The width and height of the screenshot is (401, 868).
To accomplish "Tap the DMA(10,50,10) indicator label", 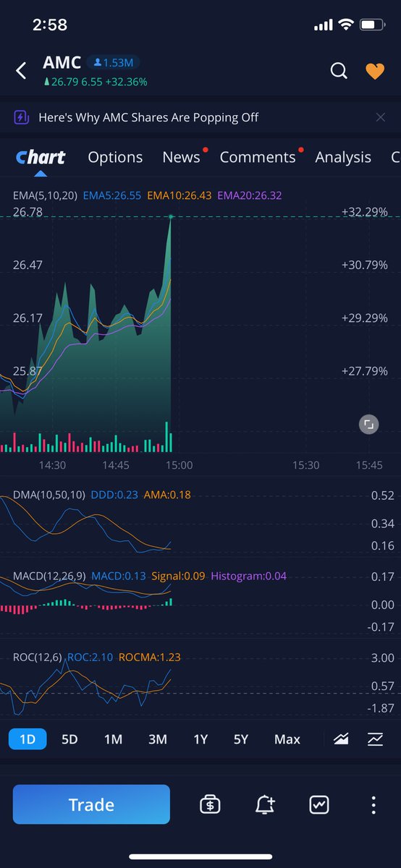I will [x=48, y=495].
